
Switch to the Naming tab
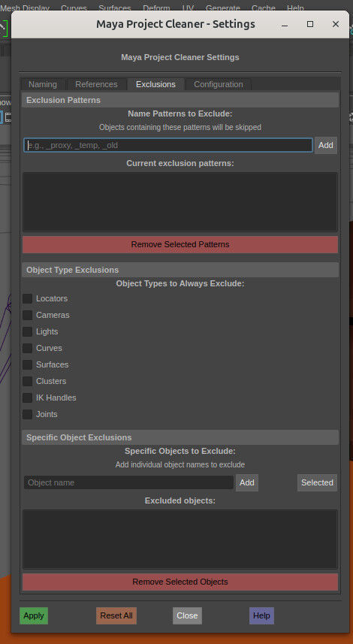[43, 84]
